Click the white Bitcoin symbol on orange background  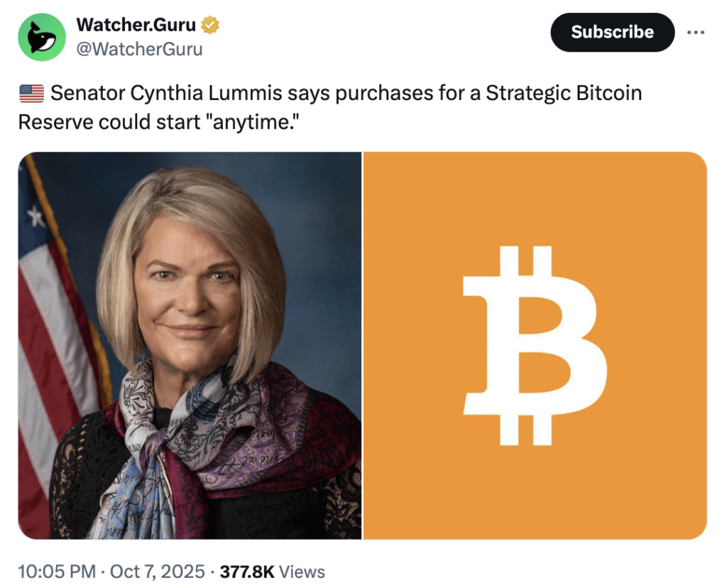click(535, 345)
